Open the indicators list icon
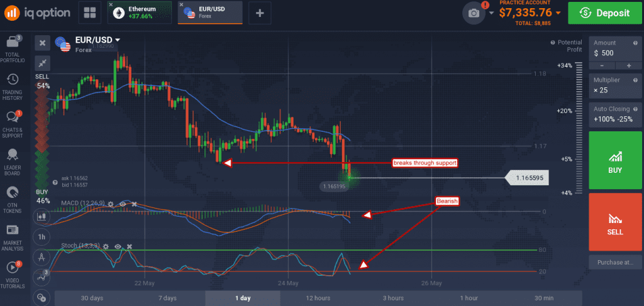This screenshot has height=306, width=644. click(42, 277)
